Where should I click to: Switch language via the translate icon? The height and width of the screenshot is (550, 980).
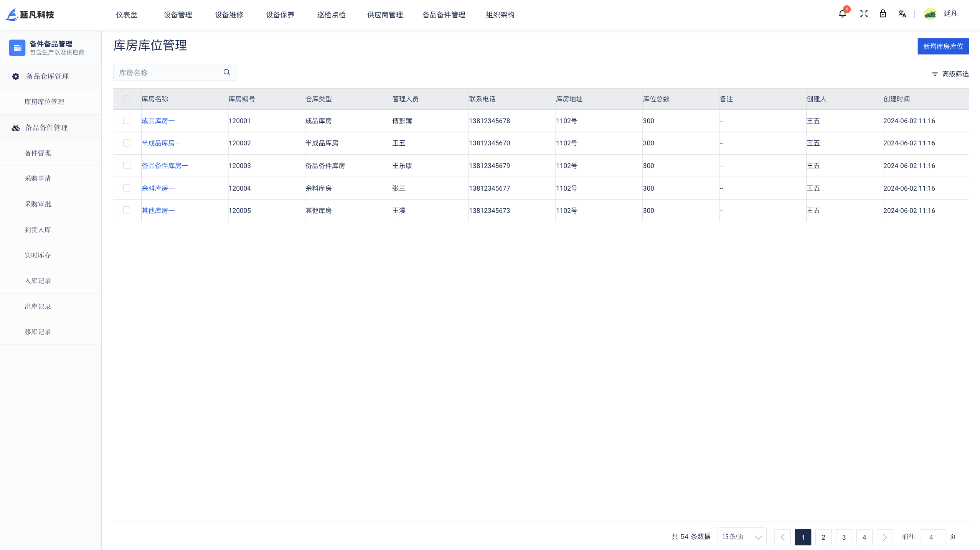pyautogui.click(x=902, y=14)
